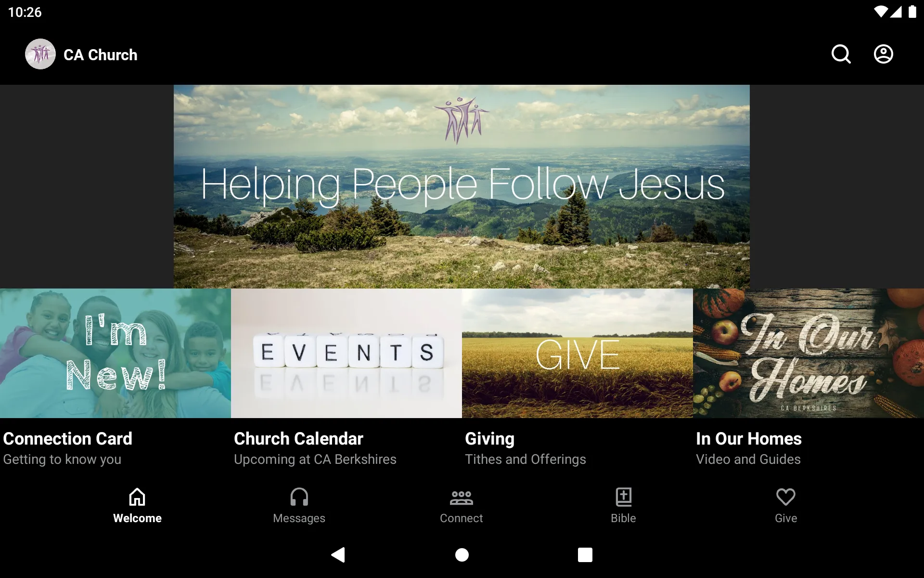This screenshot has width=924, height=578.
Task: Tap the Android home circle button
Action: (462, 555)
